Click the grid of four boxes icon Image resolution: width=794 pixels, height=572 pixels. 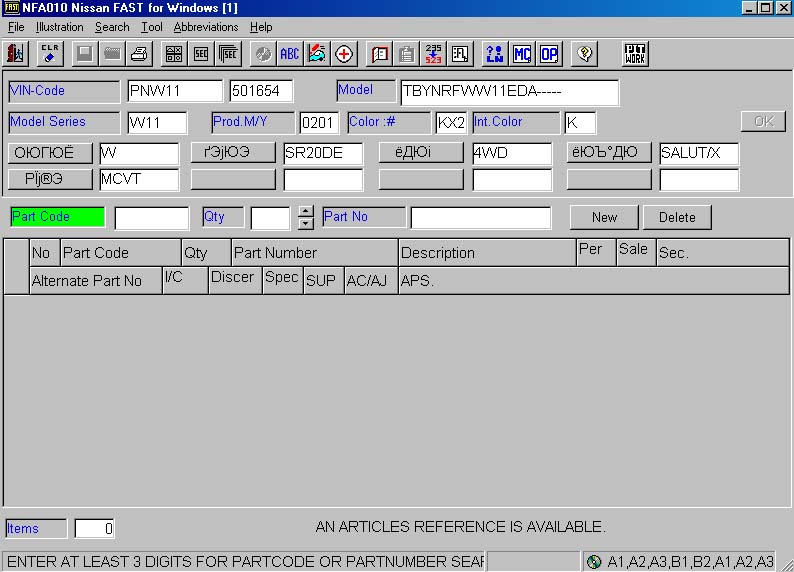[174, 54]
